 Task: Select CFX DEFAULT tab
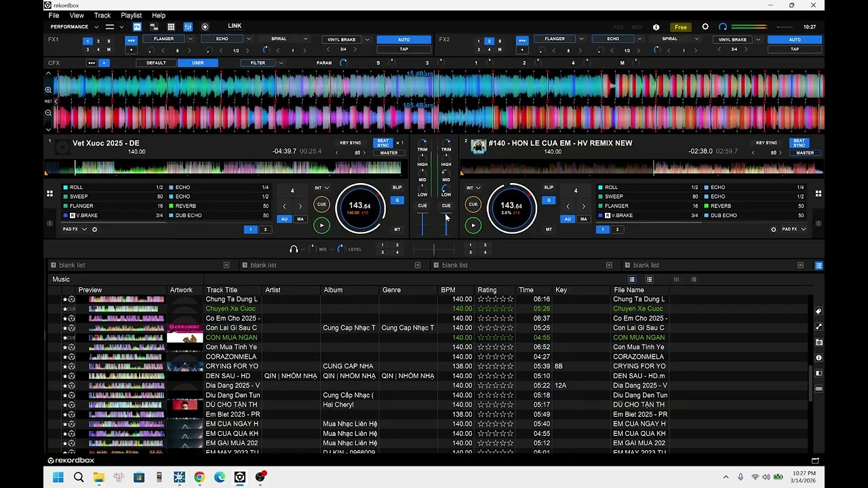tap(156, 63)
